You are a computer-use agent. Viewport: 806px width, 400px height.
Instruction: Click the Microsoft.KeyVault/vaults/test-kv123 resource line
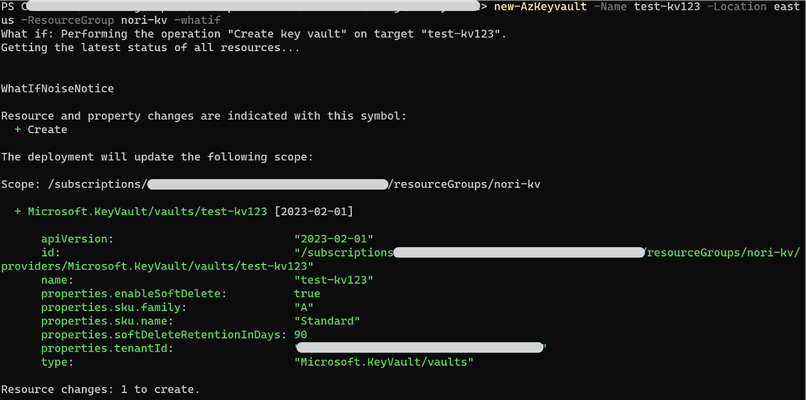[147, 211]
